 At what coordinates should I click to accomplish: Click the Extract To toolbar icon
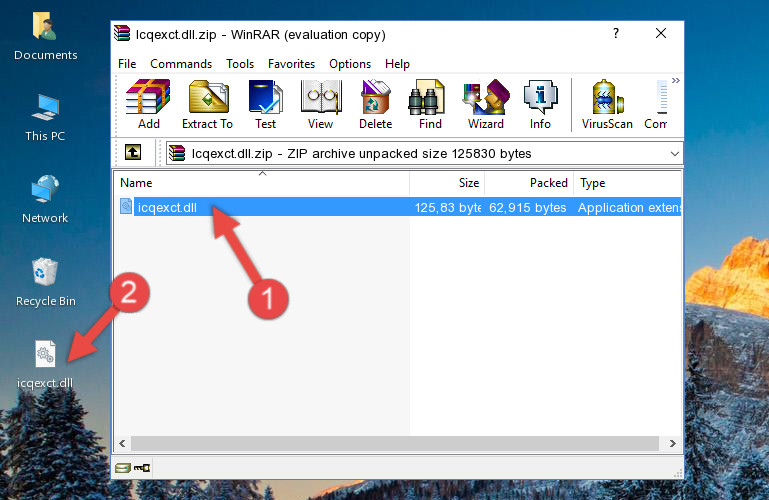(207, 104)
